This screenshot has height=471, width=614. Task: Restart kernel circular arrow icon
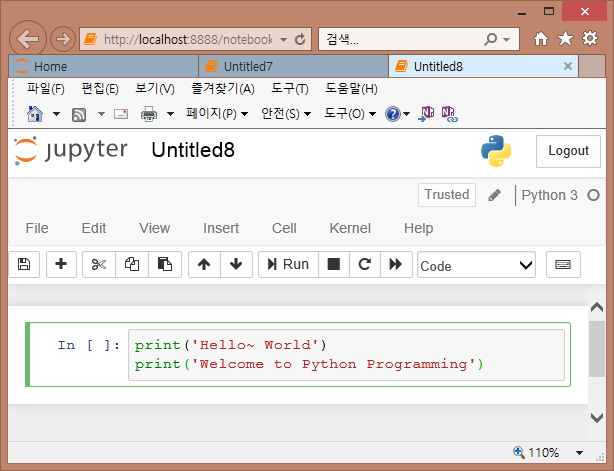click(x=365, y=264)
